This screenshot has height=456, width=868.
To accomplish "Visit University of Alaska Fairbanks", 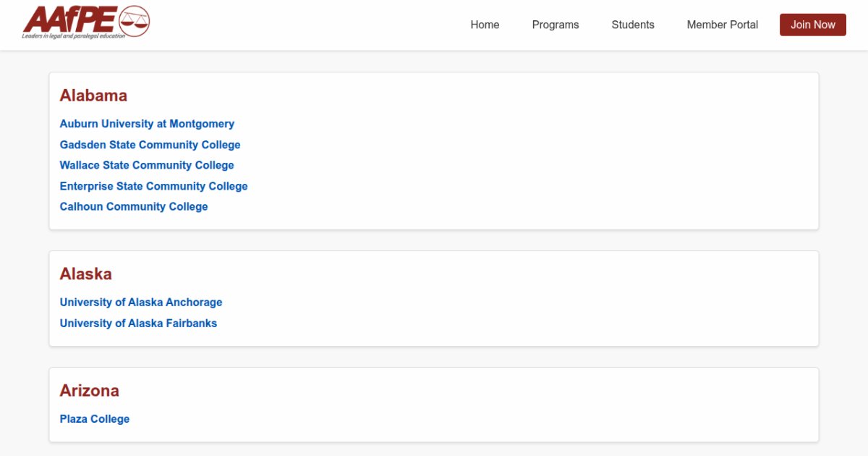I will click(x=138, y=323).
